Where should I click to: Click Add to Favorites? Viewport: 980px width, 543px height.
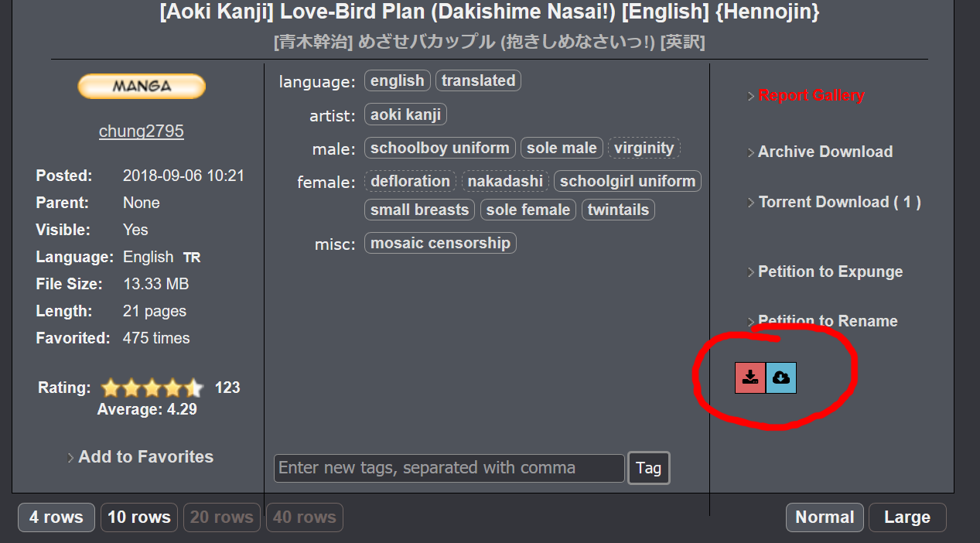[x=145, y=456]
